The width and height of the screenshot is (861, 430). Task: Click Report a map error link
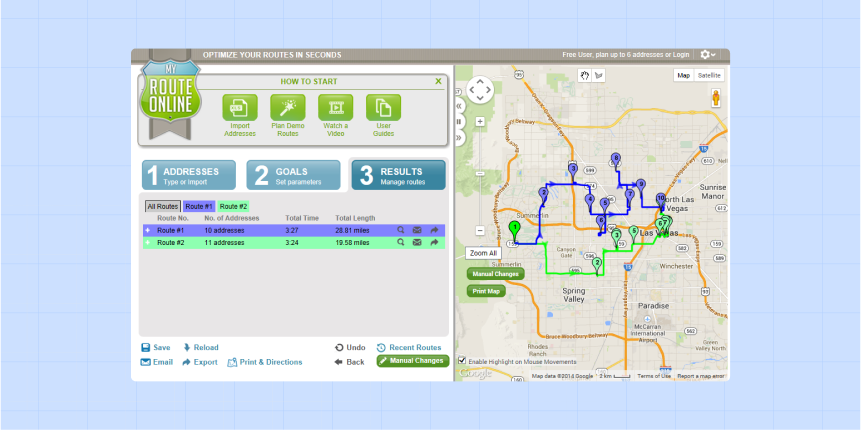[701, 376]
